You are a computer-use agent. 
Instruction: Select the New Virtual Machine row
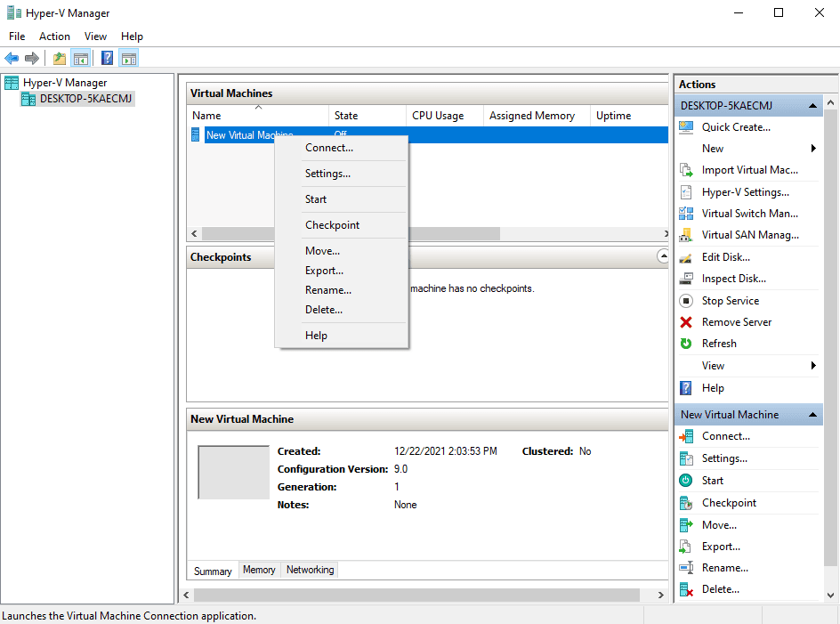point(428,135)
